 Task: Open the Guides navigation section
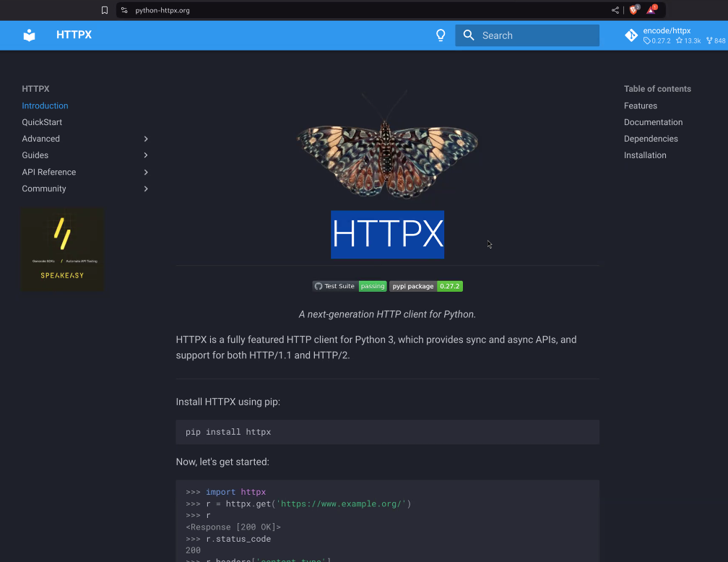35,155
